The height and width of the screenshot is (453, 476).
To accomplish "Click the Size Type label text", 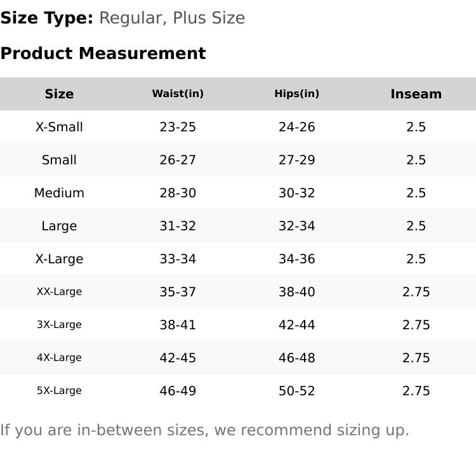I will [x=47, y=18].
